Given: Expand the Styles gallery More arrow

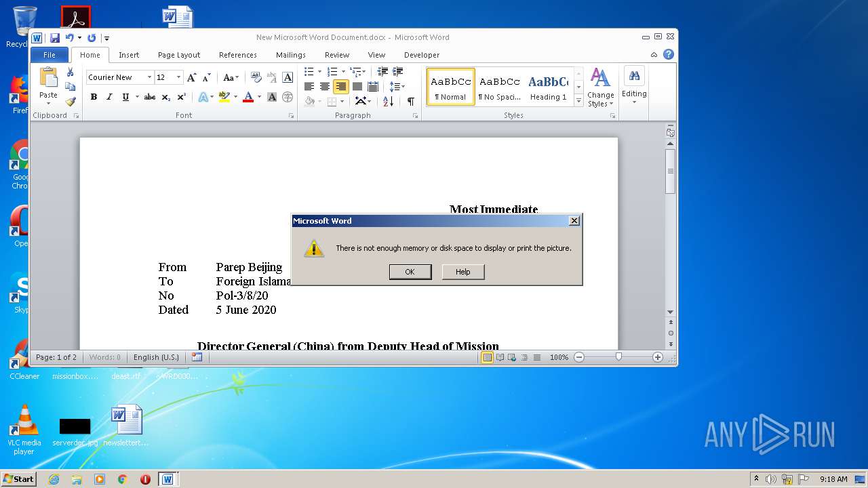Looking at the screenshot, I should [578, 100].
